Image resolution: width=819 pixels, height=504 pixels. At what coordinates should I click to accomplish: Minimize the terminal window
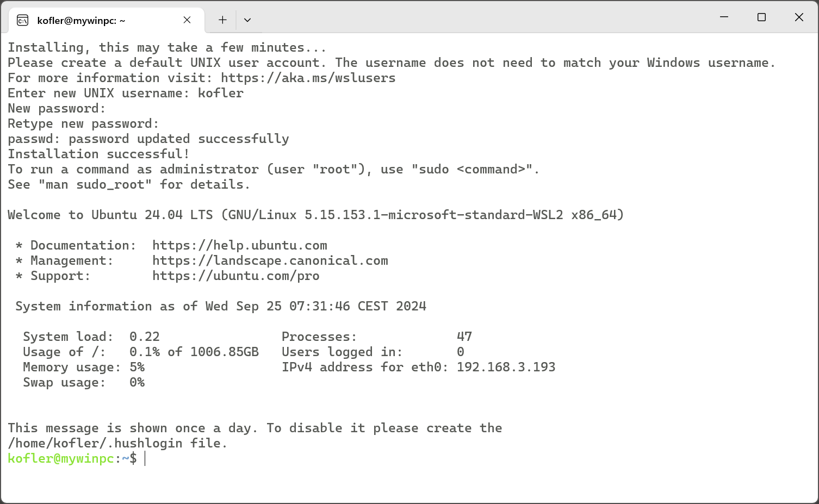tap(724, 17)
